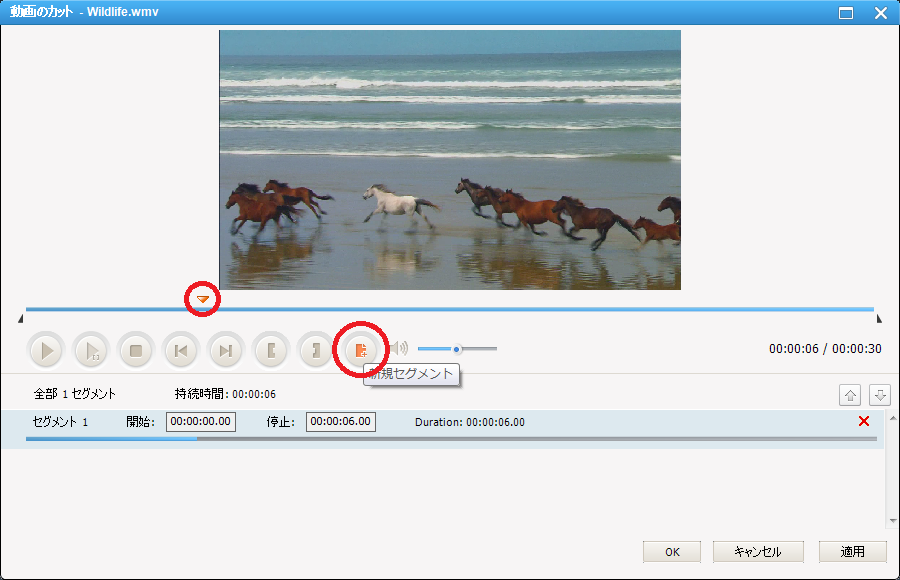Maximize the video cut dialog window
This screenshot has height=580, width=900.
pos(846,13)
